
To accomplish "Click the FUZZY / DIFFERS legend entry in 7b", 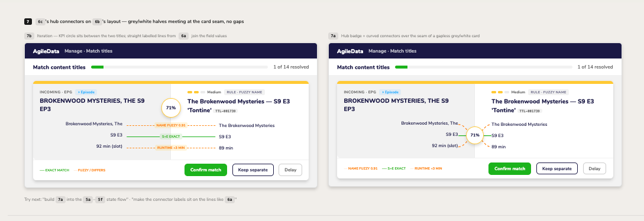I will click(x=90, y=170).
